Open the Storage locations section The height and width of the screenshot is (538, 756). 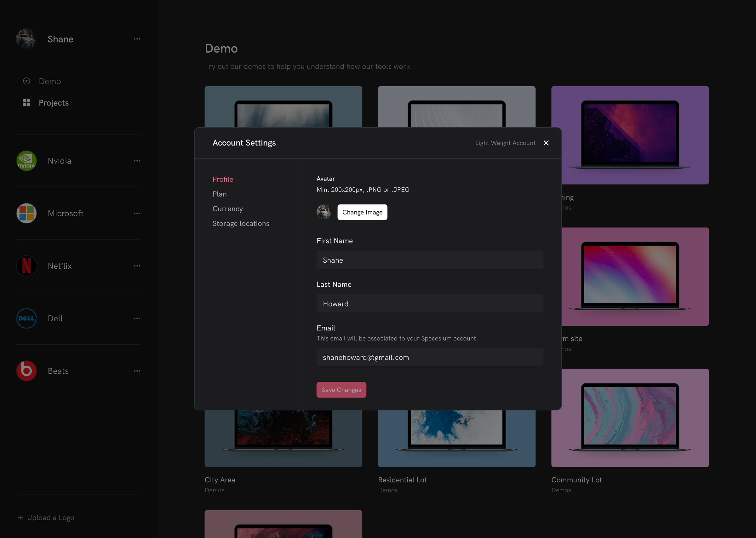click(x=241, y=223)
